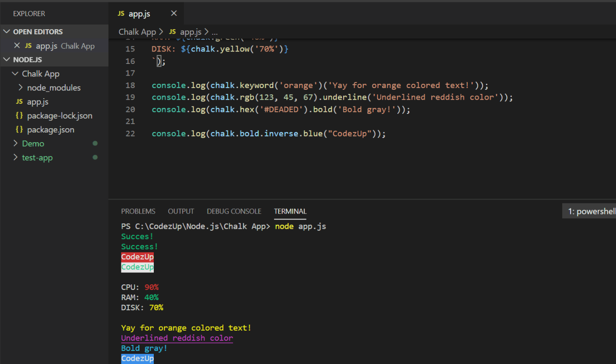Close app.js using the tab's X button

[x=174, y=13]
